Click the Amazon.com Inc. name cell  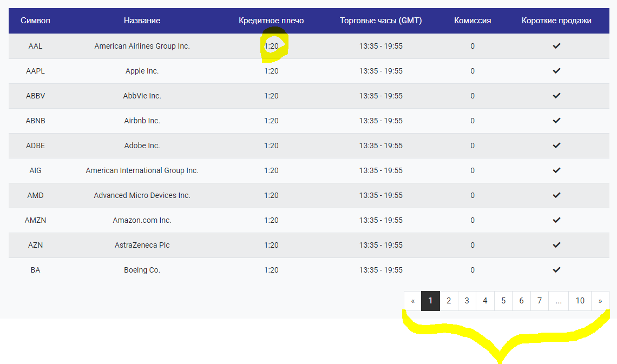(x=142, y=220)
